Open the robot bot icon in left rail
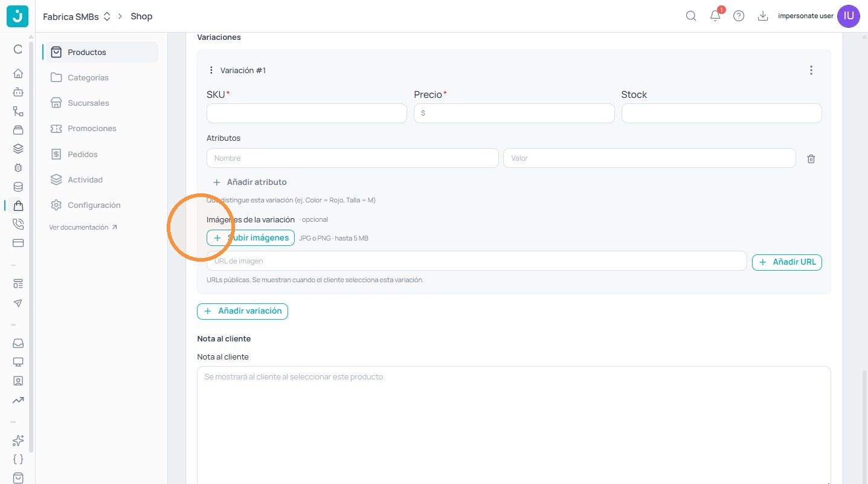868x484 pixels. [x=18, y=92]
